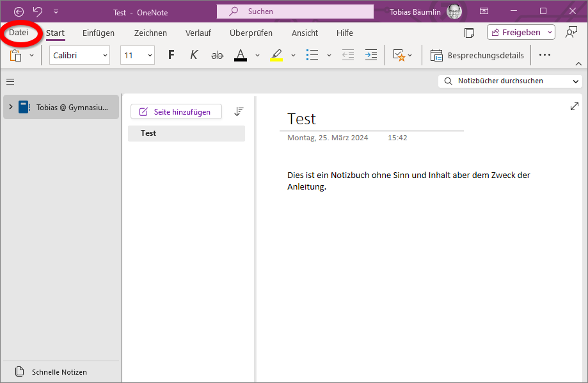Screen dimensions: 588x383
Task: Open search scope dropdown arrow
Action: (576, 81)
